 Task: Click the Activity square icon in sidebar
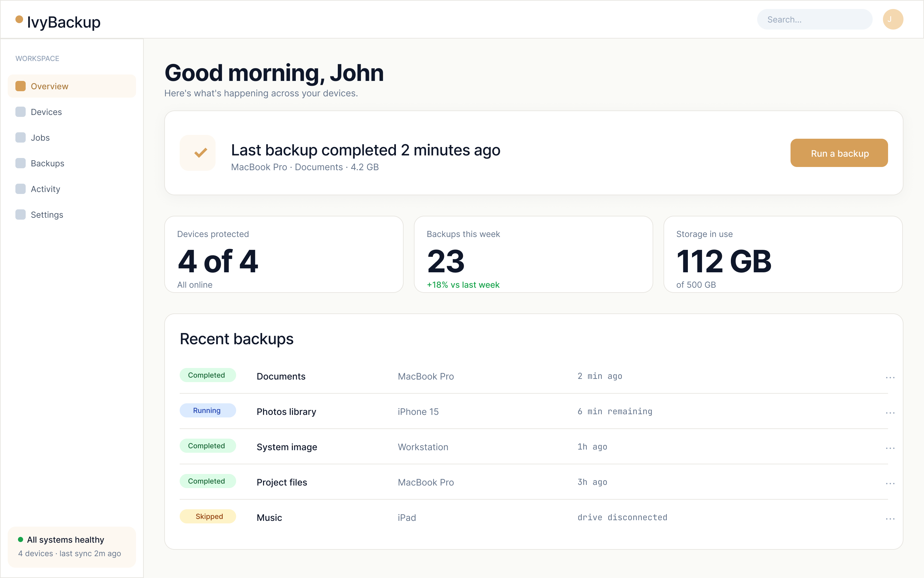20,188
